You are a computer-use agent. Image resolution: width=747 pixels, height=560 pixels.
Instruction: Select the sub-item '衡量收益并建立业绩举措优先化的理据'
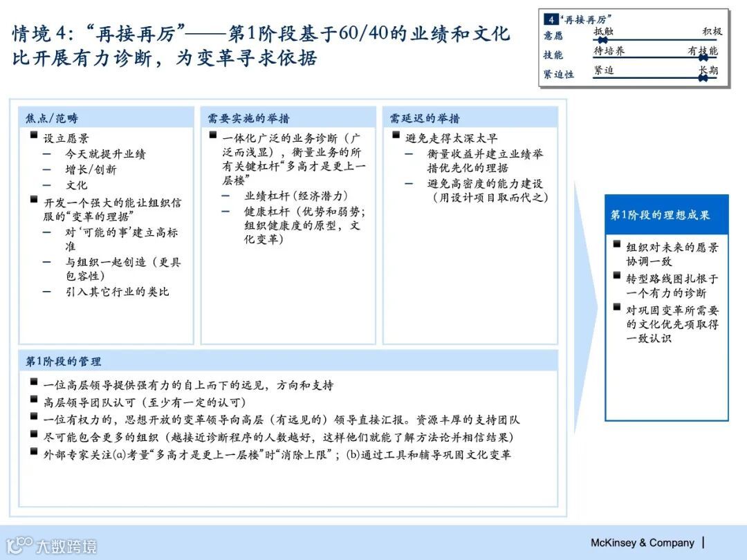(x=485, y=160)
